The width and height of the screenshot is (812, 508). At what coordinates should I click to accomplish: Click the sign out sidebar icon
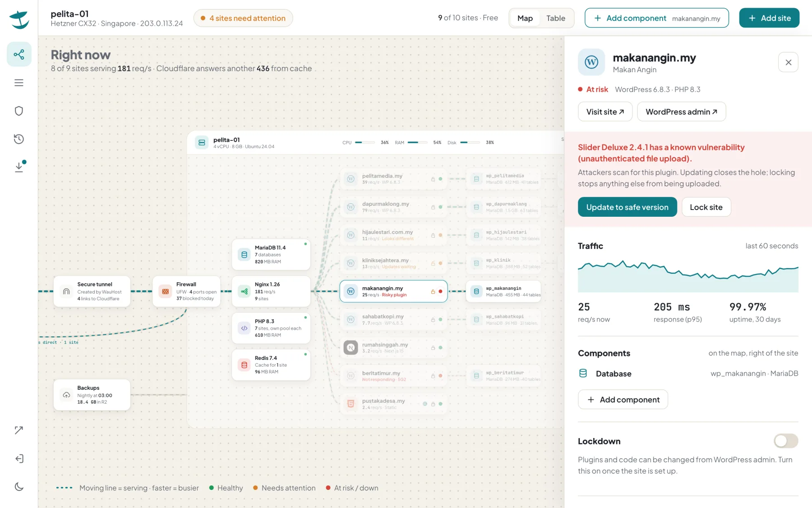point(19,459)
